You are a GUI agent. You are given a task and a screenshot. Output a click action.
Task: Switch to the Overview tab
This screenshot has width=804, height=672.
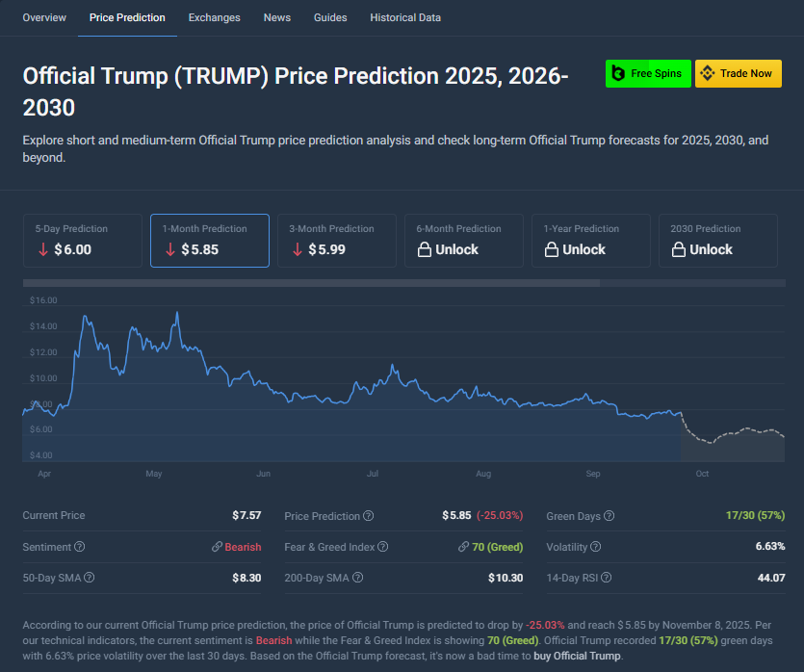click(x=44, y=17)
